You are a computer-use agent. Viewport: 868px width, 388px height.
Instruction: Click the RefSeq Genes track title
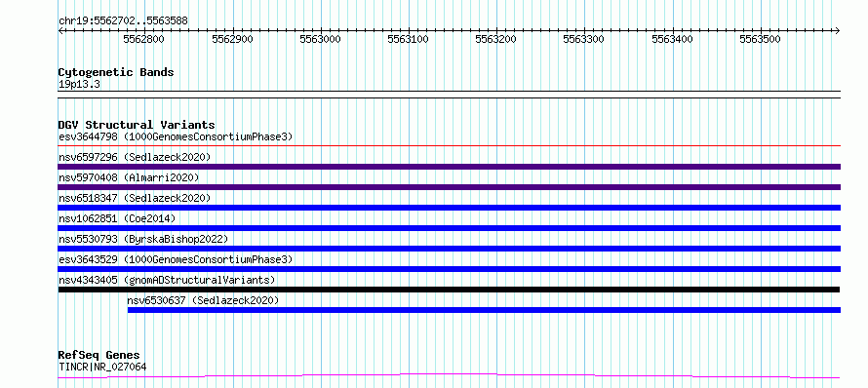pyautogui.click(x=99, y=356)
